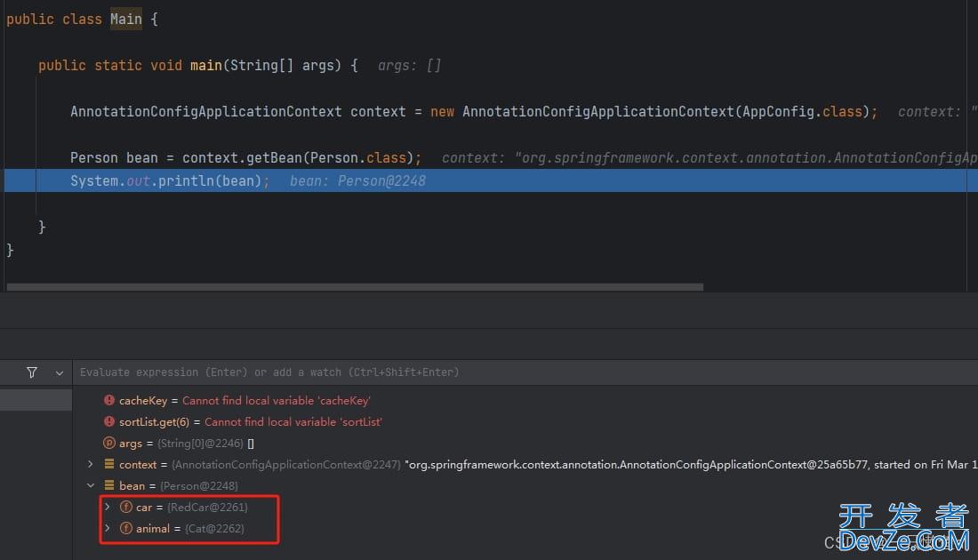Click the red error icon beside cacheKey
978x560 pixels.
[x=109, y=401]
